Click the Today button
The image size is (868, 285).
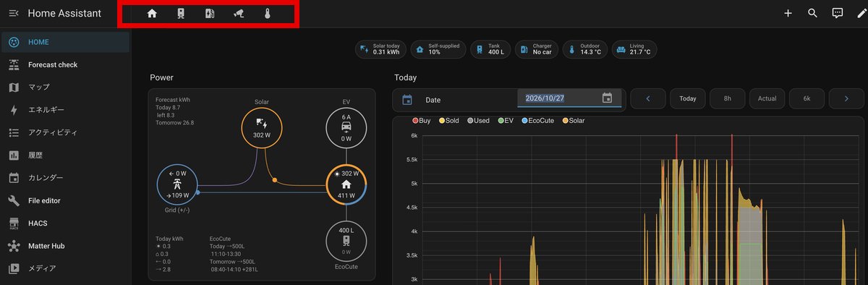(687, 98)
